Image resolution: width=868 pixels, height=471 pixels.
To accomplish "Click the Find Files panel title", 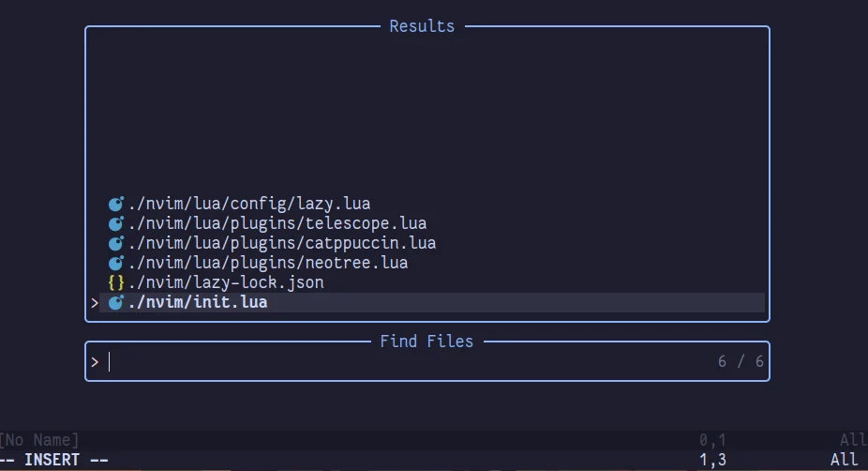I will (427, 342).
